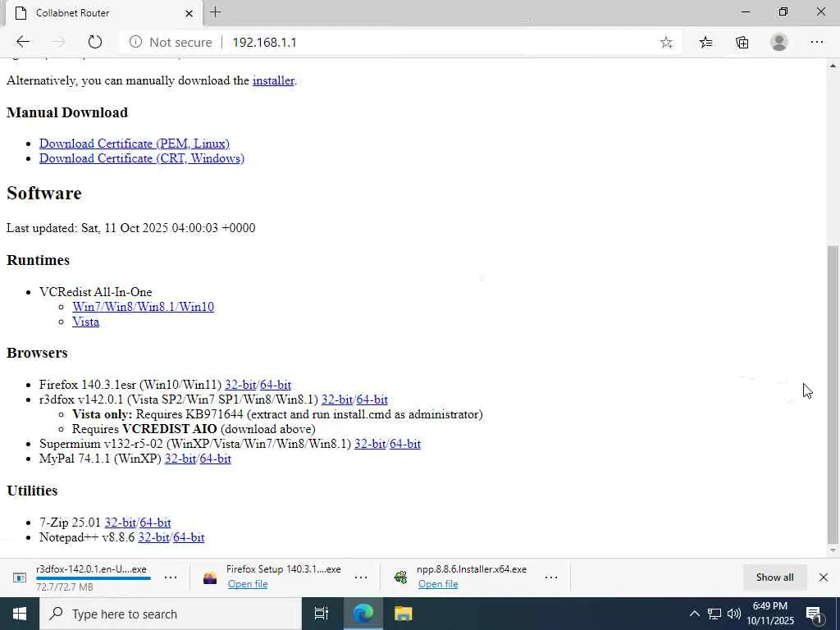The width and height of the screenshot is (840, 630).
Task: Select the Collabnet Router tab
Action: click(x=104, y=13)
